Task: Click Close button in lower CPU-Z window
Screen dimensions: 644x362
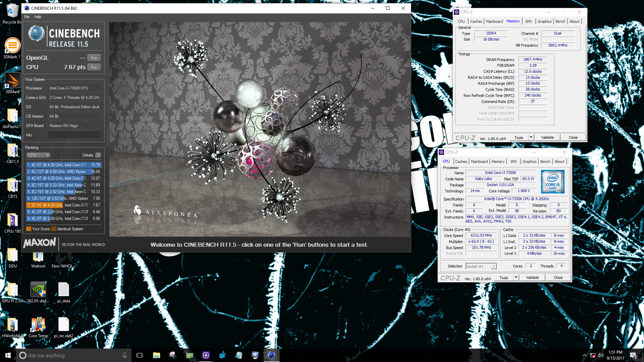Action: click(558, 278)
